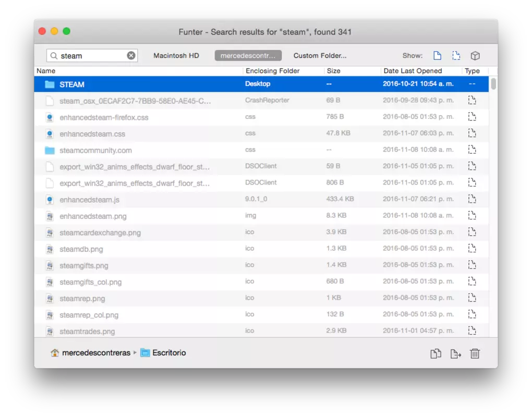Clear the steam search text
The height and width of the screenshot is (417, 532).
(131, 56)
